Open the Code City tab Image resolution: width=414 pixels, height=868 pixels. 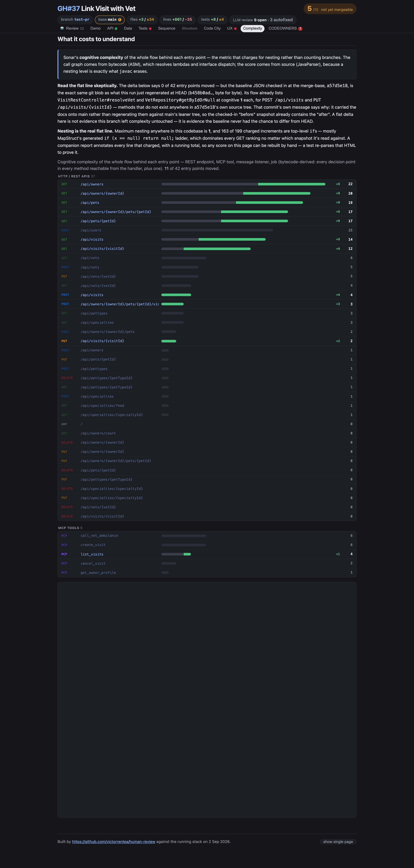click(x=212, y=28)
